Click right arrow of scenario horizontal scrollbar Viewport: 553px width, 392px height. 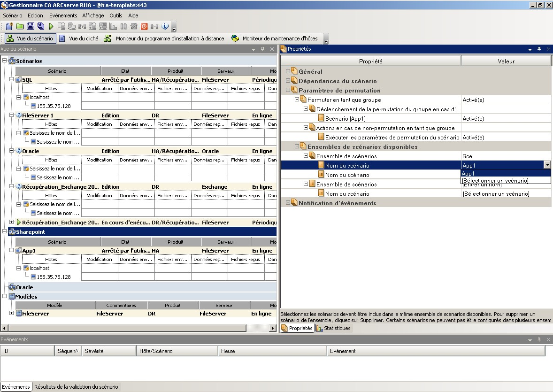tap(273, 328)
